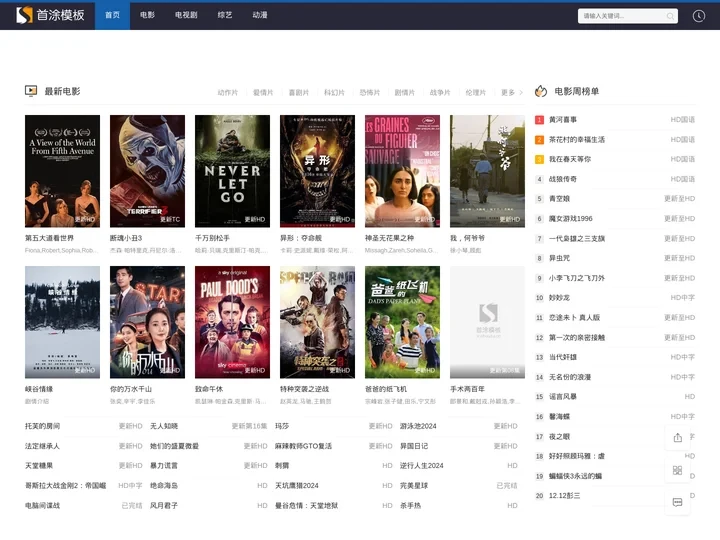Open the 你的万水千山 poster
This screenshot has height=540, width=720.
[x=147, y=322]
